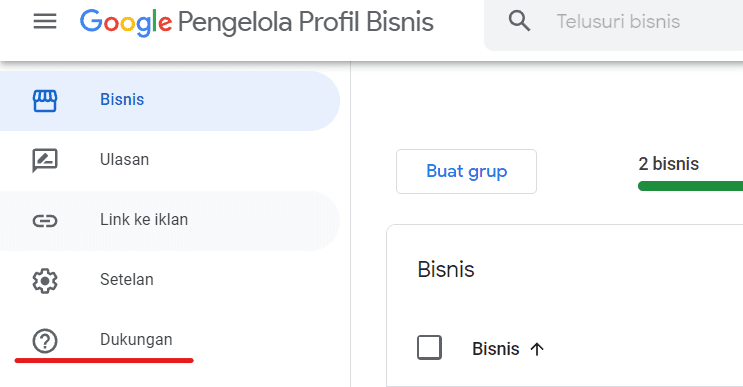Viewport: 743px width, 387px height.
Task: Click the Google logo
Action: point(126,22)
